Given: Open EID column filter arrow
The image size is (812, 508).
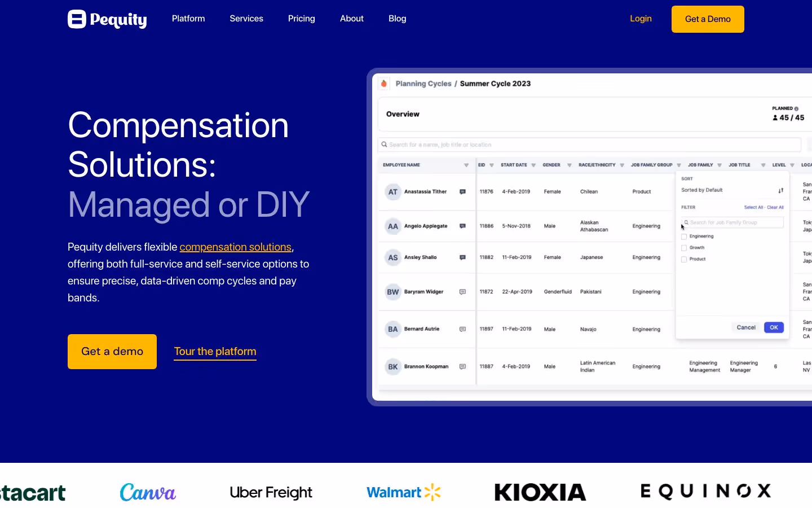Looking at the screenshot, I should [x=492, y=165].
